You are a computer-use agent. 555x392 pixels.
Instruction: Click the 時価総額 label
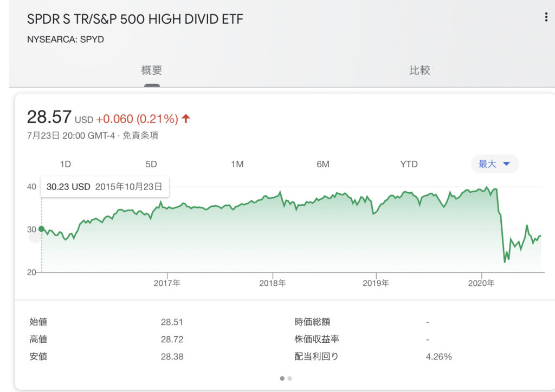tap(312, 322)
